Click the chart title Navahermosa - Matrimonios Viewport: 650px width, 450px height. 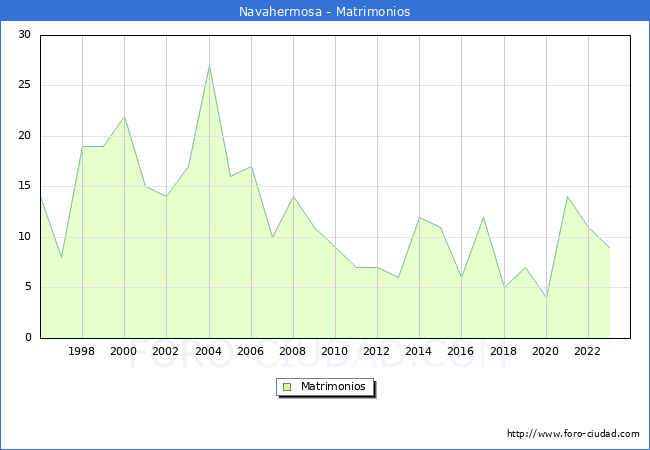(325, 11)
